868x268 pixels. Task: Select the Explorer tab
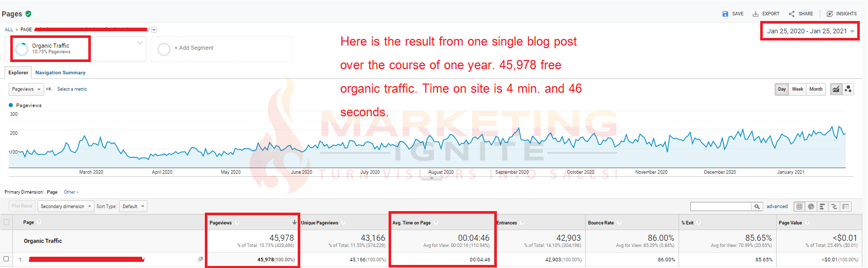coord(18,73)
